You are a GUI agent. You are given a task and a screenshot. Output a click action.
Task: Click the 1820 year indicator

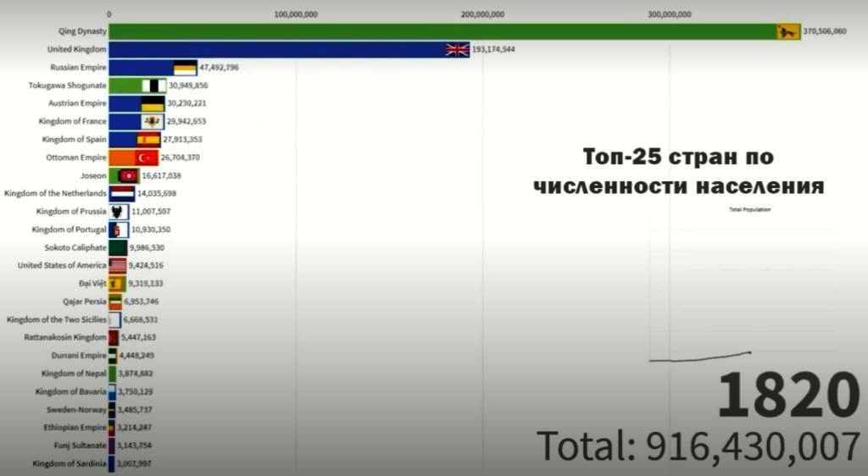point(783,396)
